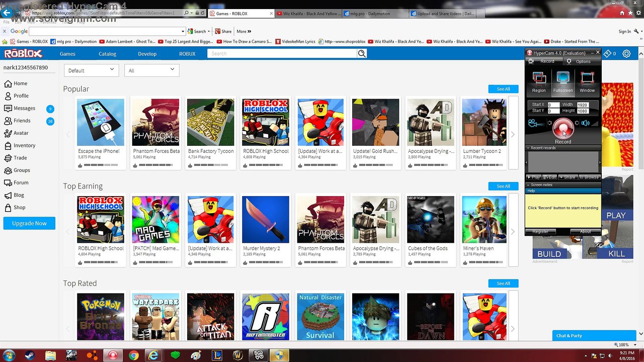Open the Roblox settings gear icon
The height and width of the screenshot is (362, 644).
pos(626,53)
